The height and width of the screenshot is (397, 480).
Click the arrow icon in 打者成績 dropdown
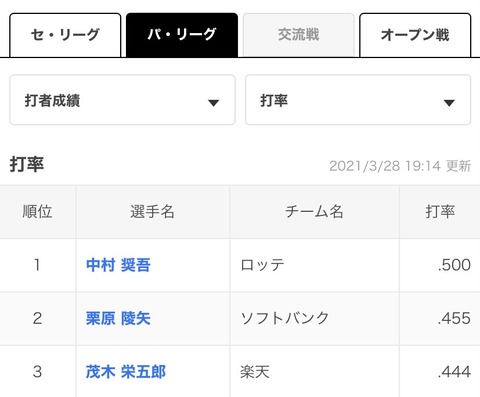coord(213,103)
